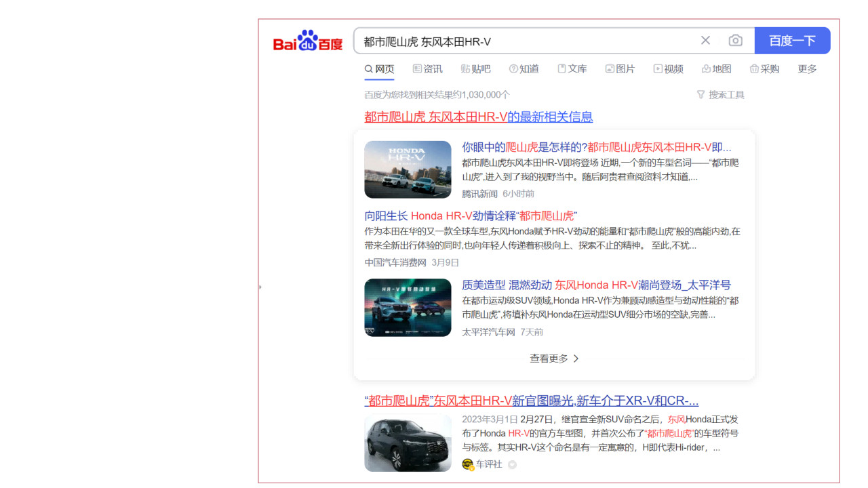Click the 3月9日 date text
868x488 pixels.
446,263
